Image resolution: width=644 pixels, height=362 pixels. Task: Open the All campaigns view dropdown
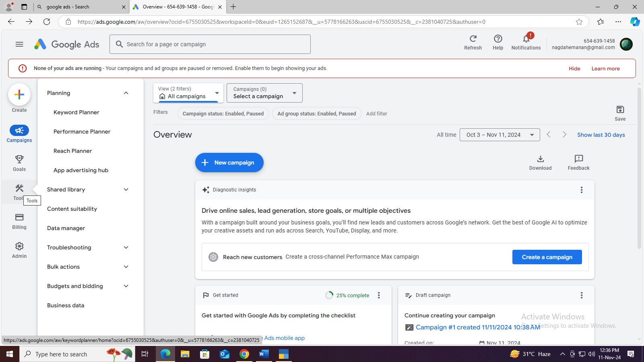(188, 93)
